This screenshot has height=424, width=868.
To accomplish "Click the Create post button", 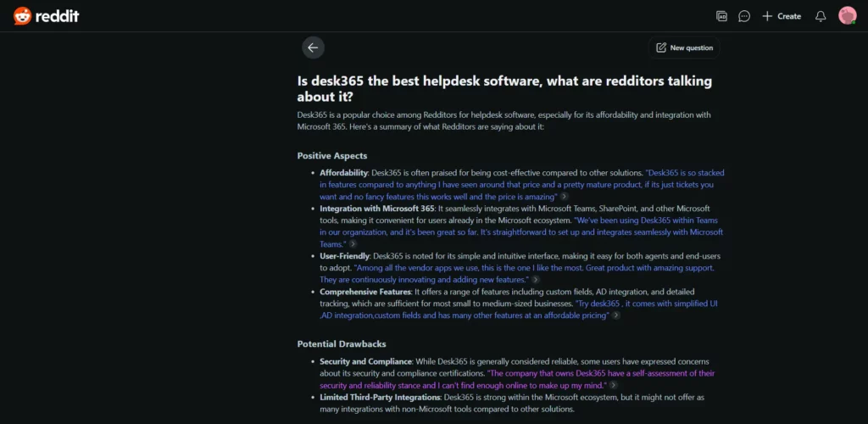I will (x=781, y=16).
